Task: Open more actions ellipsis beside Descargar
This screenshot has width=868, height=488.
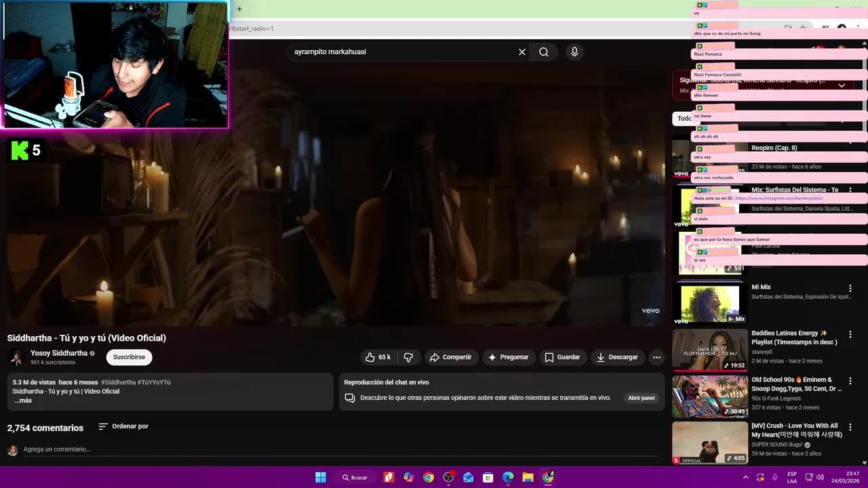Action: [656, 357]
